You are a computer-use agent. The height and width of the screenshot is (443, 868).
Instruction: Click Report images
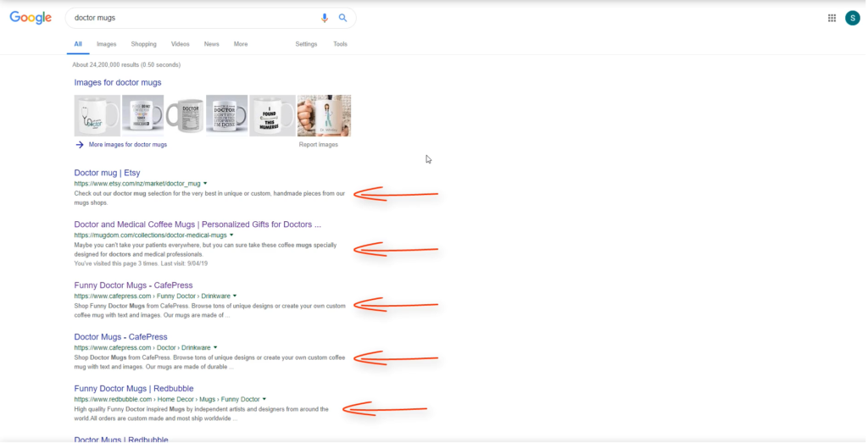pos(319,144)
